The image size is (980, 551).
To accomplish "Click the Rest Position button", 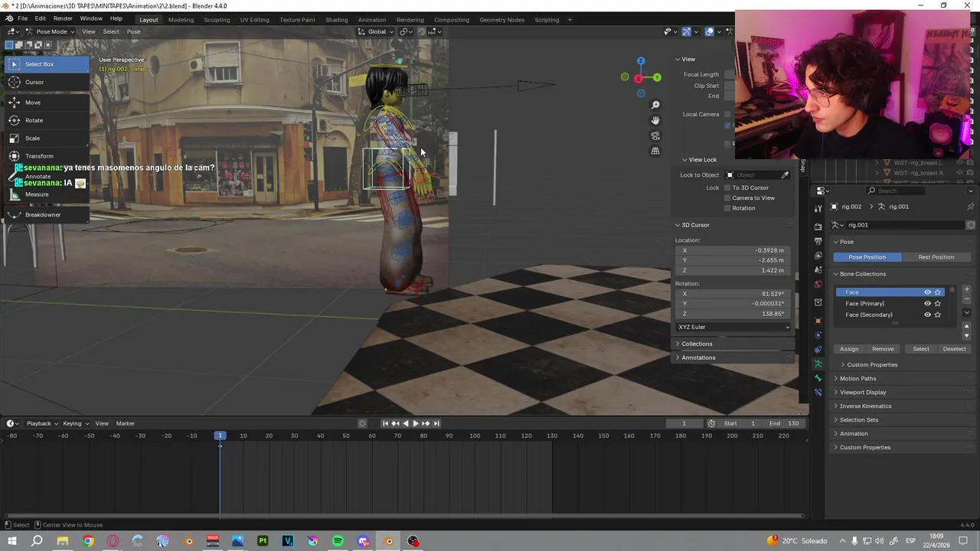I will [x=936, y=257].
